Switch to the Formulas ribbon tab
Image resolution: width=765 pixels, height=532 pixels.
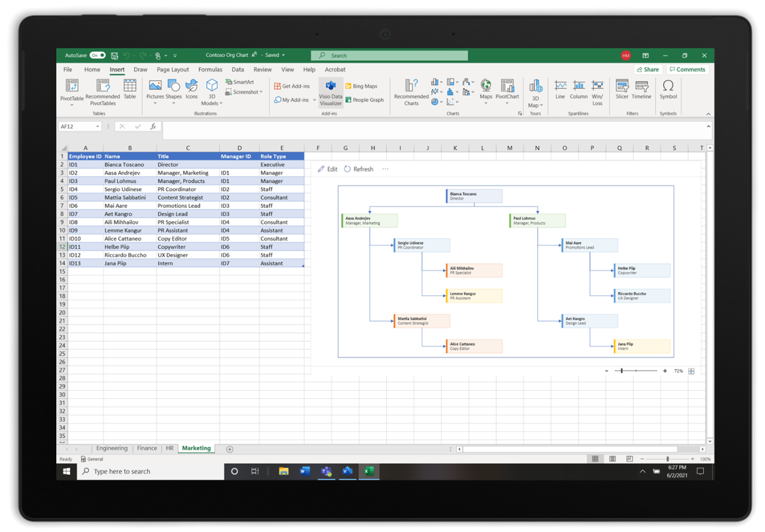210,70
